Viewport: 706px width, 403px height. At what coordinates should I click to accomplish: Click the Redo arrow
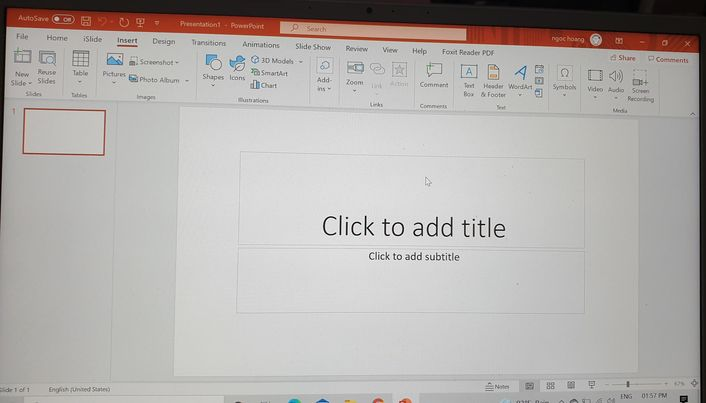pyautogui.click(x=124, y=22)
